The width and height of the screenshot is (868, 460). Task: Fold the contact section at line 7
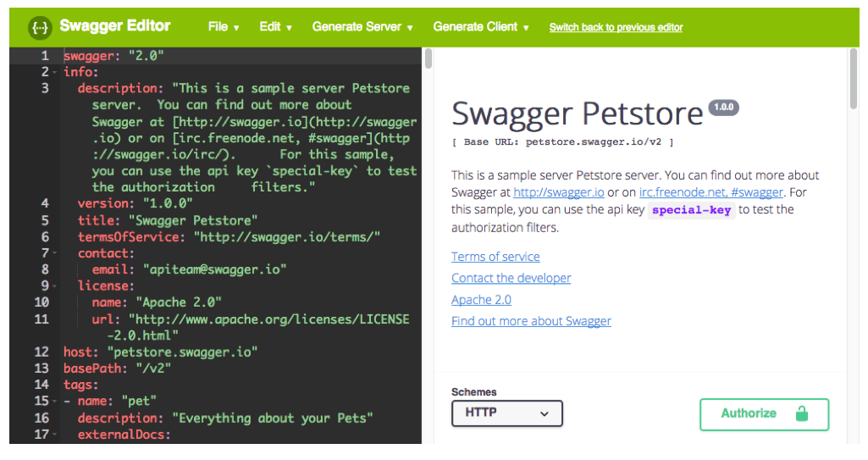55,254
